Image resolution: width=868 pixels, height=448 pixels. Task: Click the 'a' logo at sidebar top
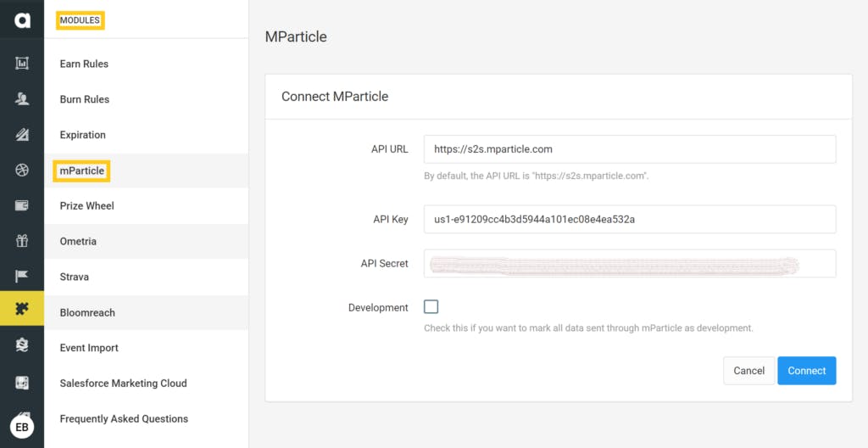click(22, 20)
